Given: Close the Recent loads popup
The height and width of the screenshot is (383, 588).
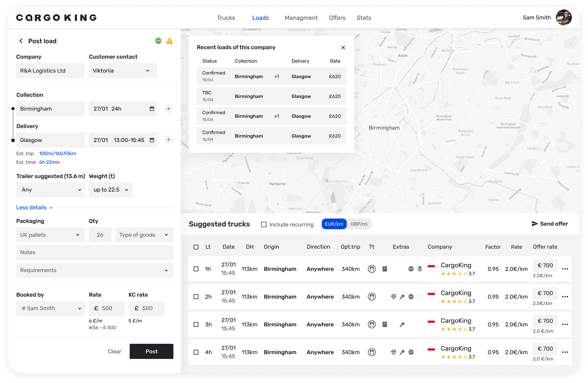Looking at the screenshot, I should [343, 47].
